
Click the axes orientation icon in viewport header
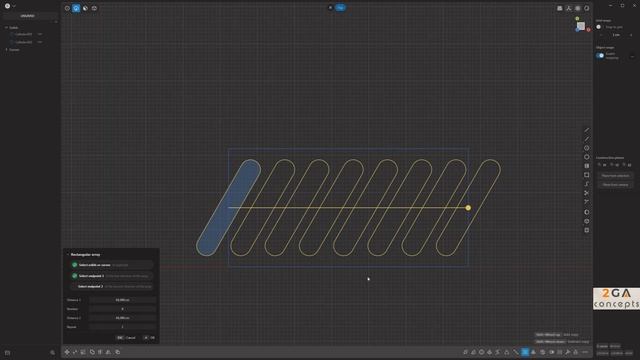569,8
